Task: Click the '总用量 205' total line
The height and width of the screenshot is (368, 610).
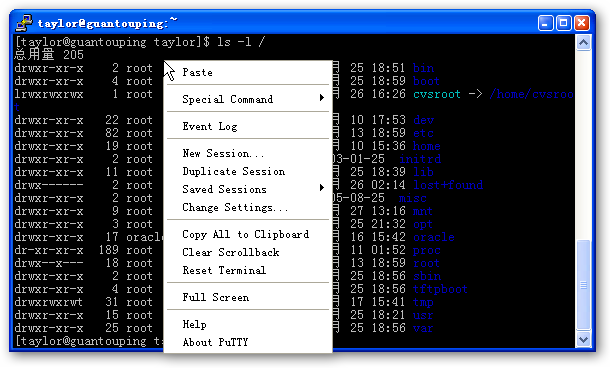Action: click(x=49, y=55)
